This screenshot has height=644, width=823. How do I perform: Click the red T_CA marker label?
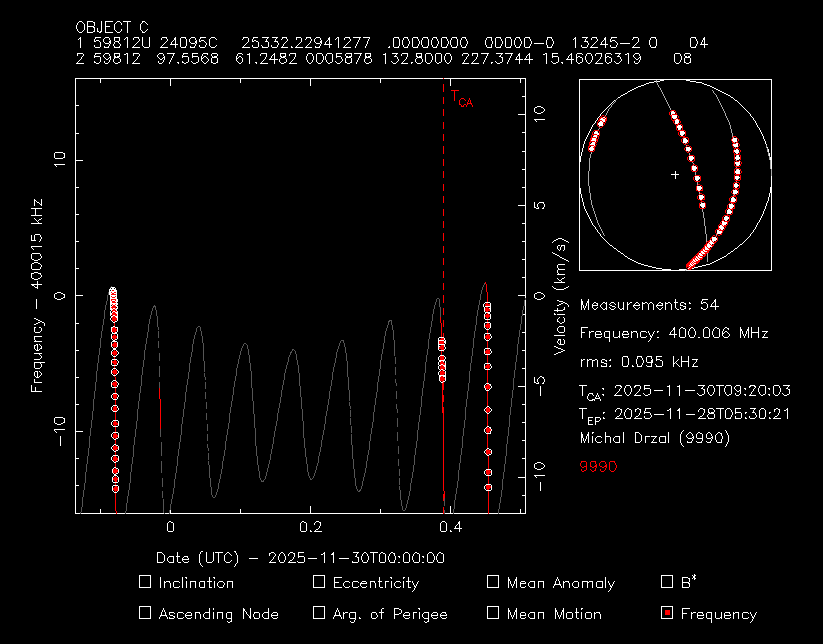(461, 98)
